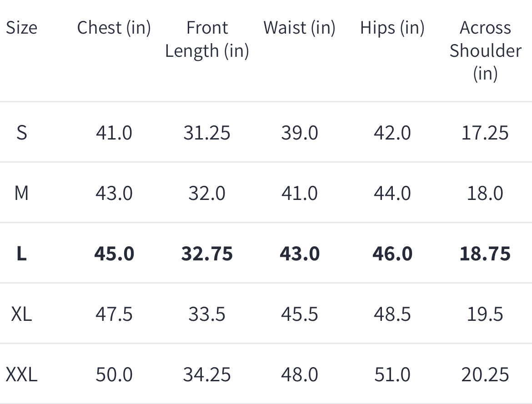Click the Chest (in) column header
This screenshot has width=532, height=404.
pyautogui.click(x=114, y=28)
